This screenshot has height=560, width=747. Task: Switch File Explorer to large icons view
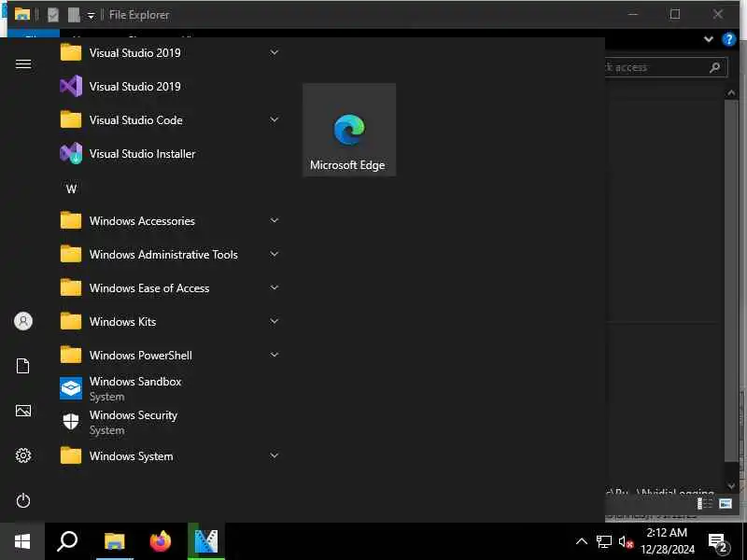pos(726,503)
